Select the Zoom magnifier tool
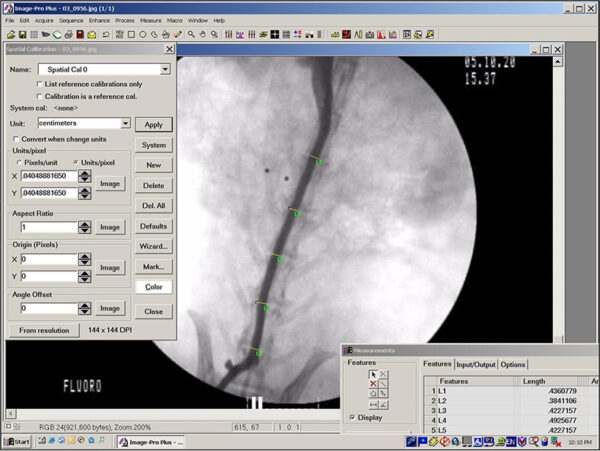The image size is (600, 451). (x=191, y=35)
